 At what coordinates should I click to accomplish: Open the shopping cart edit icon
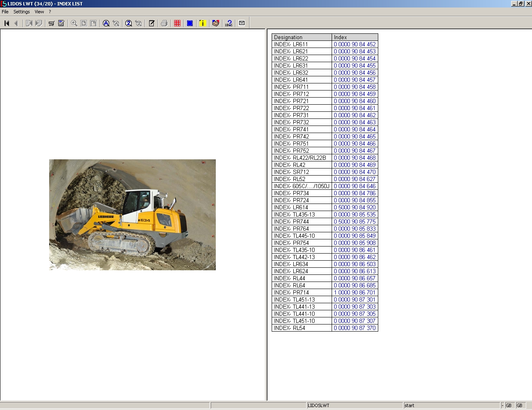(61, 23)
